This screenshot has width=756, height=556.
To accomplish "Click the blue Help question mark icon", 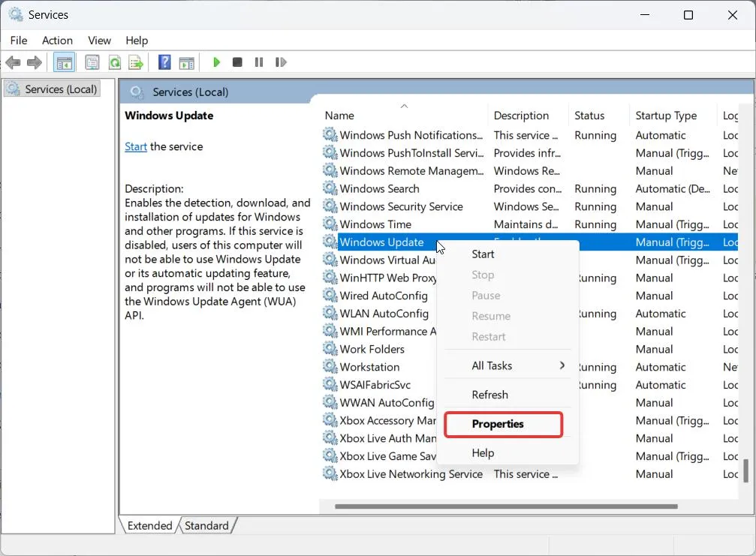I will (164, 62).
